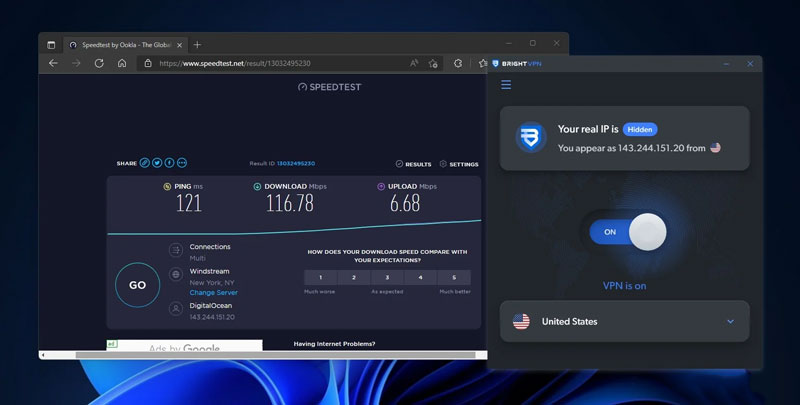
Task: Click the New York, NY server location
Action: tap(212, 283)
